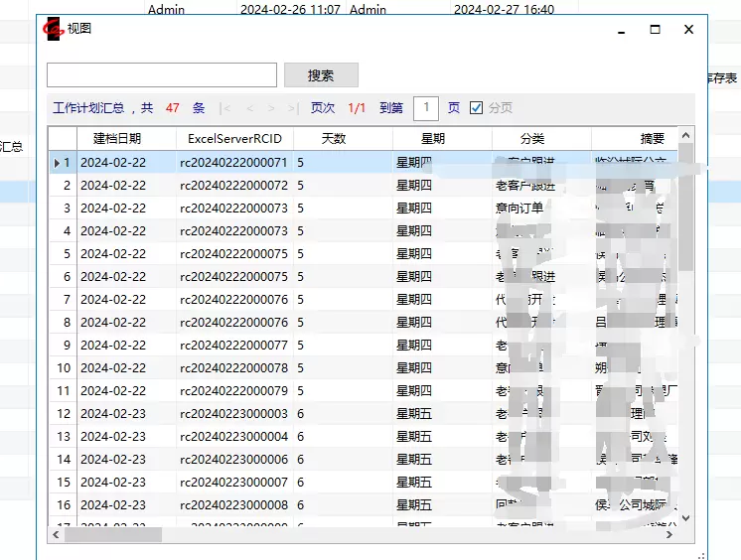This screenshot has height=560, width=741.
Task: Click the 视图 window app icon
Action: [x=53, y=30]
